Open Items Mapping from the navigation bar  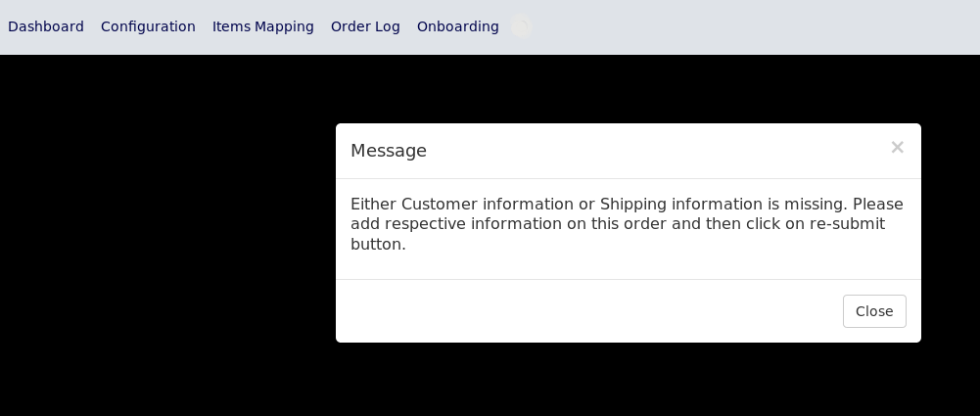(263, 26)
